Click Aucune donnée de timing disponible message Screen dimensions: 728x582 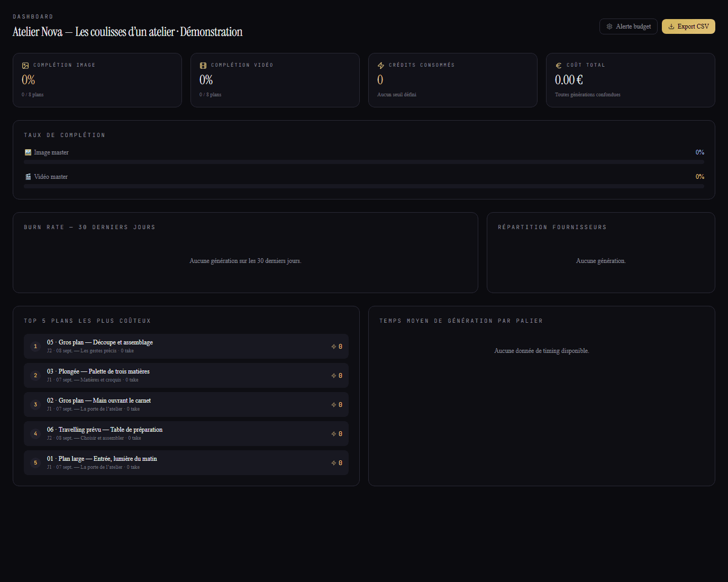tap(542, 351)
